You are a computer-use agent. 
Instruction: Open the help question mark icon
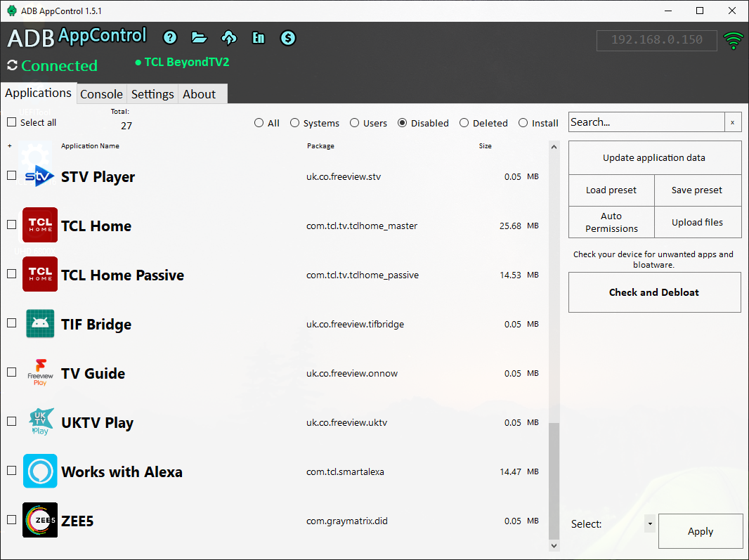[170, 37]
